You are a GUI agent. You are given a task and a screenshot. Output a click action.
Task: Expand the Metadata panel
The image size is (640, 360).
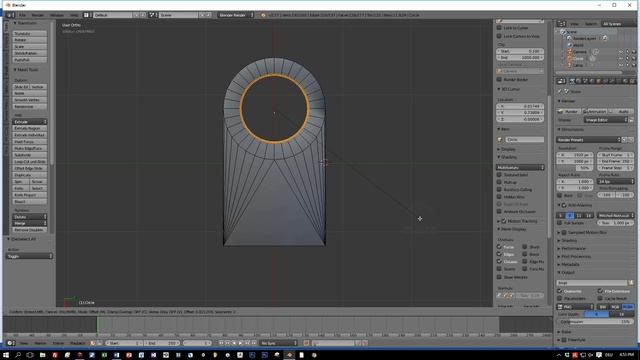point(569,264)
